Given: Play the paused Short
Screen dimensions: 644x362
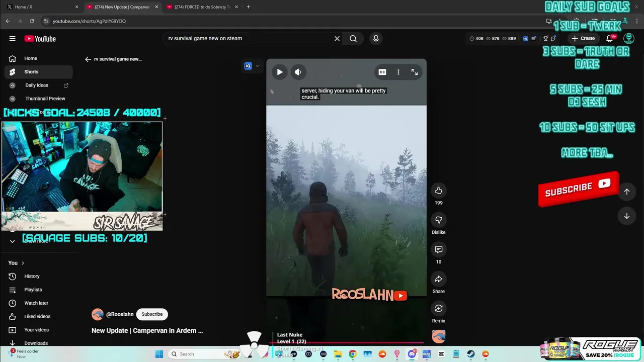Looking at the screenshot, I should pyautogui.click(x=280, y=72).
